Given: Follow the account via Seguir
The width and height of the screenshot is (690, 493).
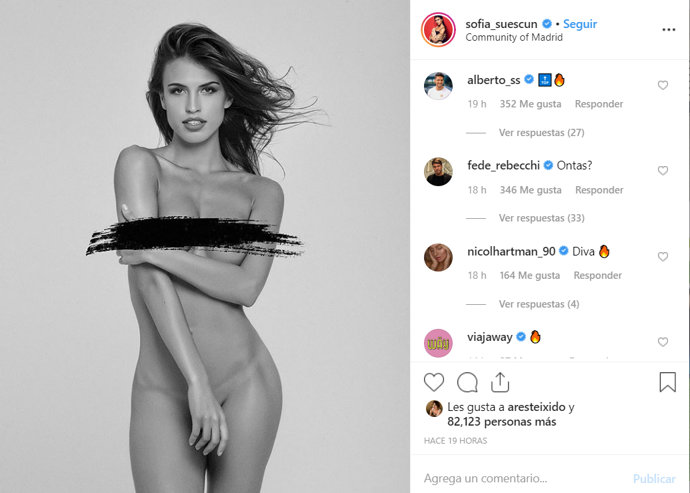Looking at the screenshot, I should coord(580,24).
